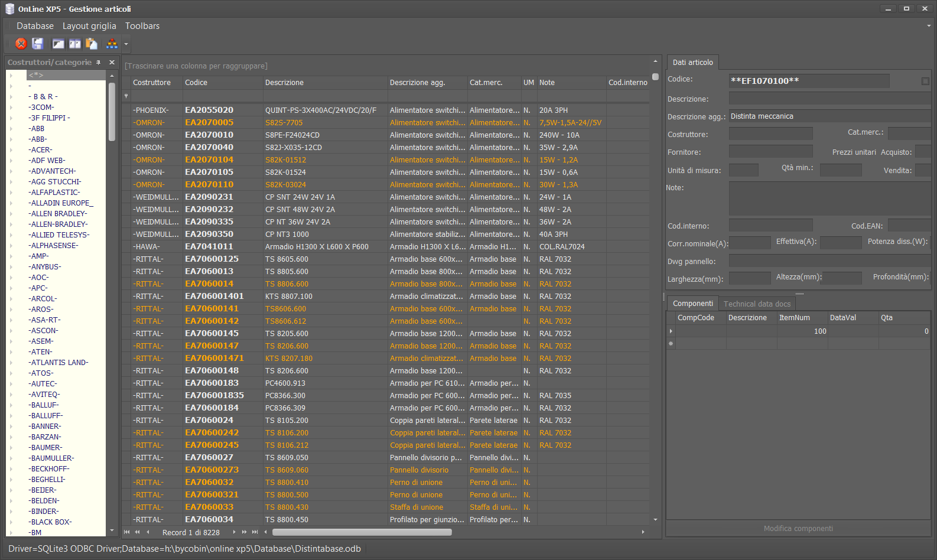Sort grid by Costruttore column header
The height and width of the screenshot is (560, 937).
(x=152, y=83)
